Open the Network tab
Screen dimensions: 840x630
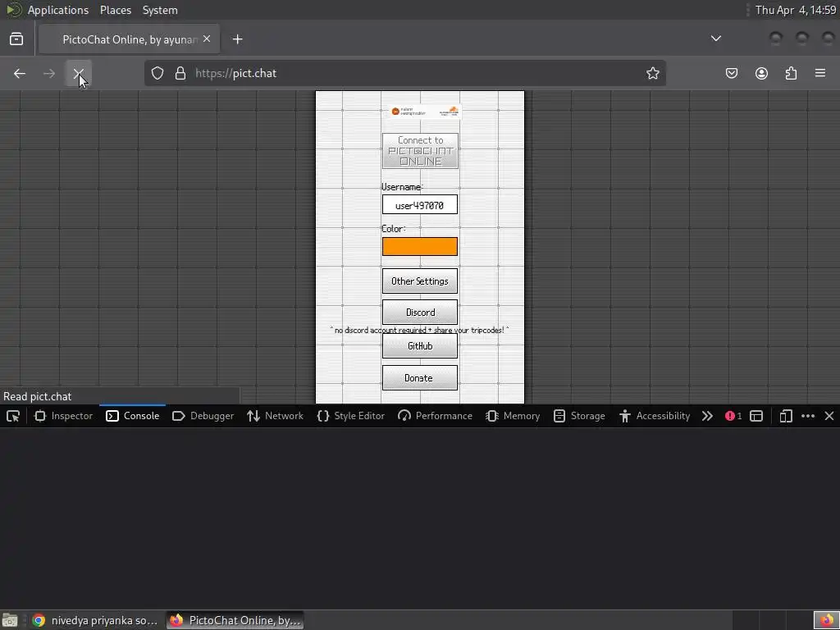click(275, 416)
